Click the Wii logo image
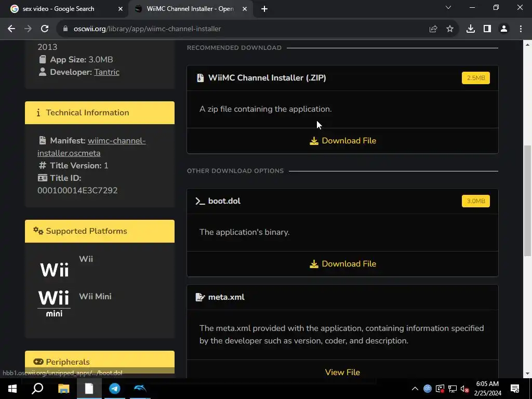 pyautogui.click(x=54, y=270)
